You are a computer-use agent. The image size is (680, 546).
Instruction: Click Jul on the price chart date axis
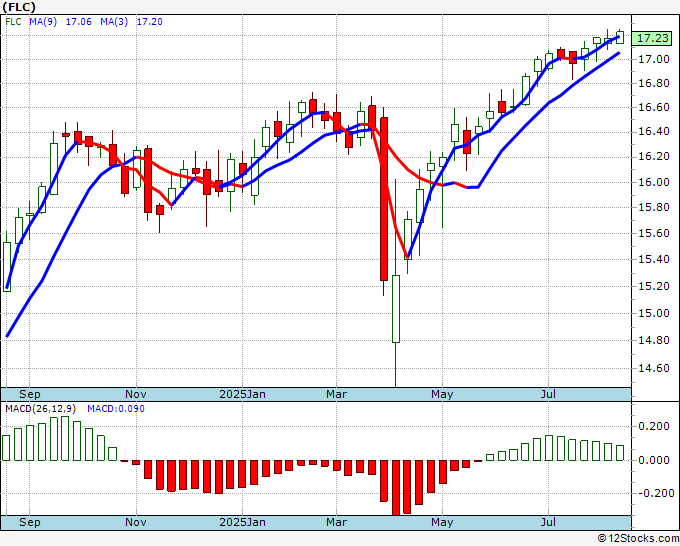tap(548, 394)
